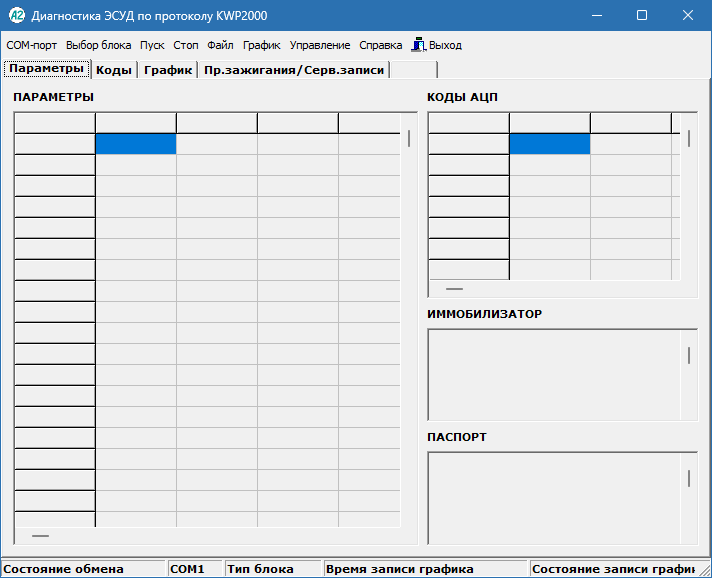Switch to the Параметры tab

(46, 69)
